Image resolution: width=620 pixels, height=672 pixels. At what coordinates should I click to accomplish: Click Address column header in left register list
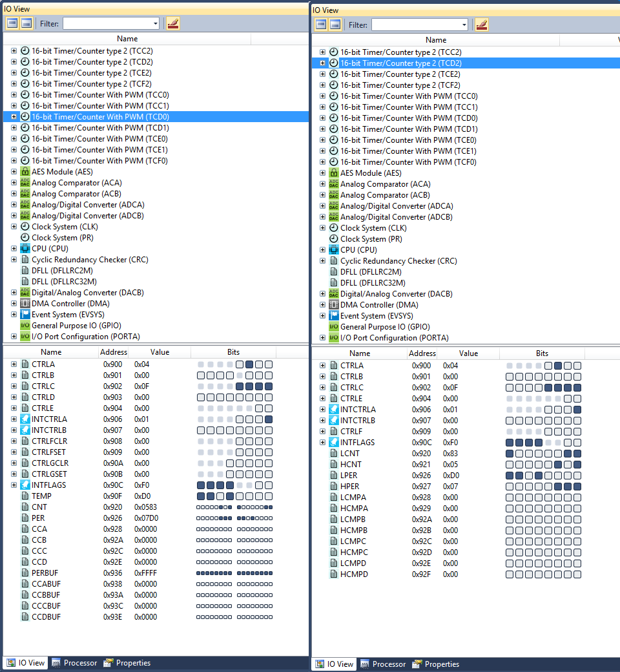click(114, 352)
